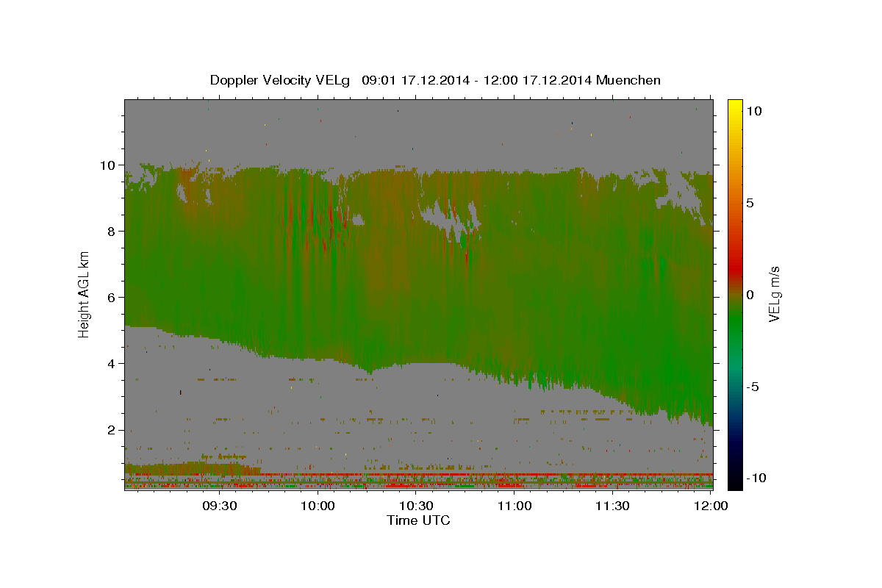882x588 pixels.
Task: Click the 11:30 time tick label
Action: 613,506
